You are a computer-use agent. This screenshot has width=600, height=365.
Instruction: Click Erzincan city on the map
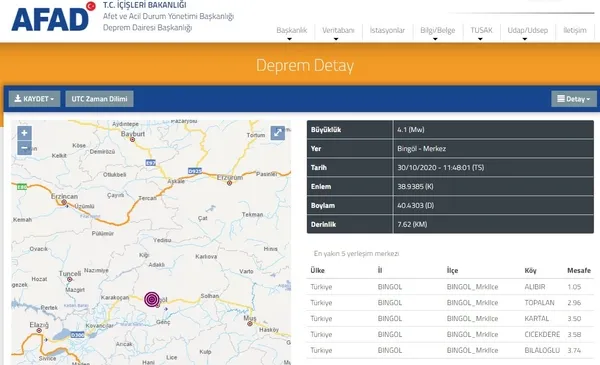(64, 197)
